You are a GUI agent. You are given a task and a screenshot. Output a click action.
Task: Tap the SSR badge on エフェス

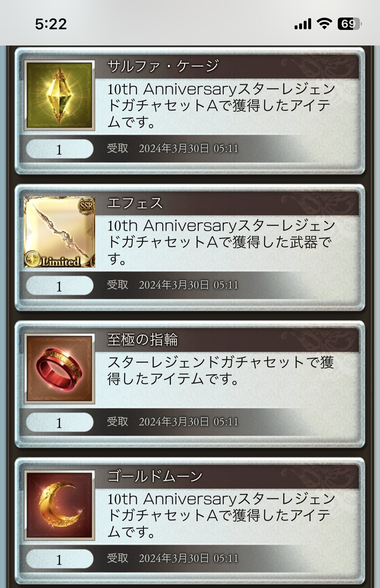[x=86, y=206]
